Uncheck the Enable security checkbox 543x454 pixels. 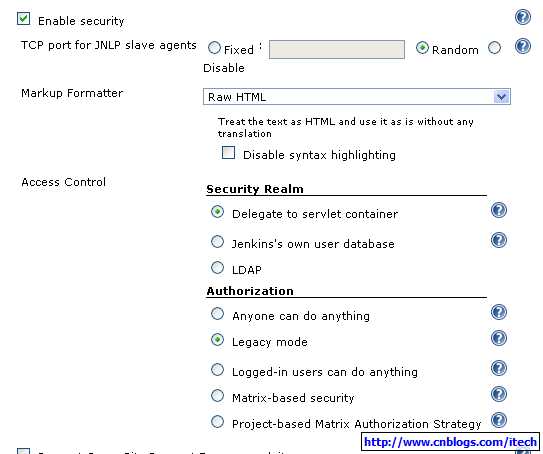[24, 19]
